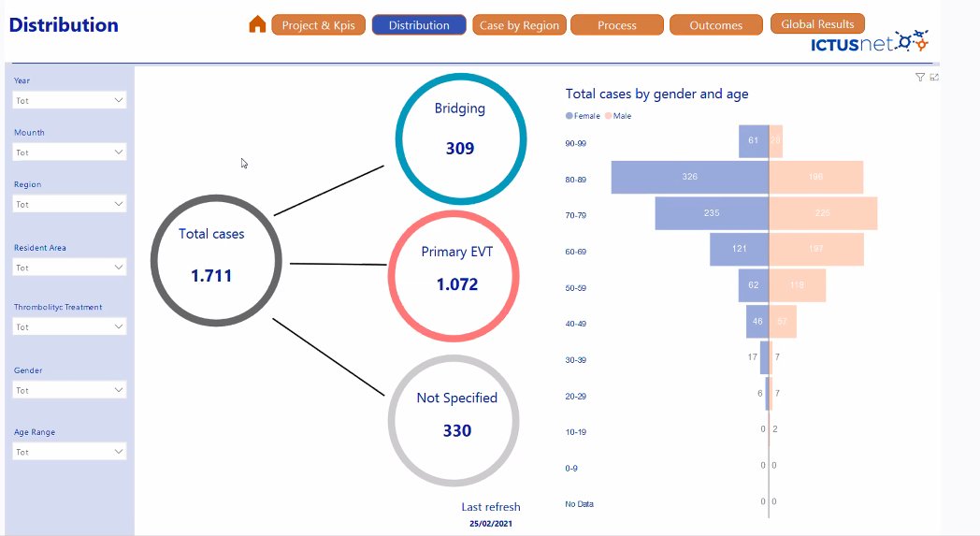This screenshot has width=980, height=536.
Task: Click the Last refresh date 25/02/2021
Action: point(491,524)
